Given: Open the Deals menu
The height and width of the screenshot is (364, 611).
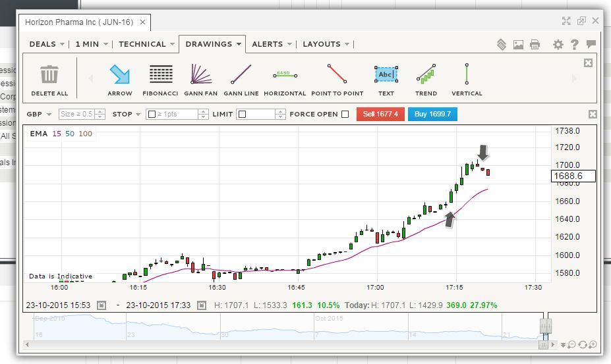Looking at the screenshot, I should [47, 44].
